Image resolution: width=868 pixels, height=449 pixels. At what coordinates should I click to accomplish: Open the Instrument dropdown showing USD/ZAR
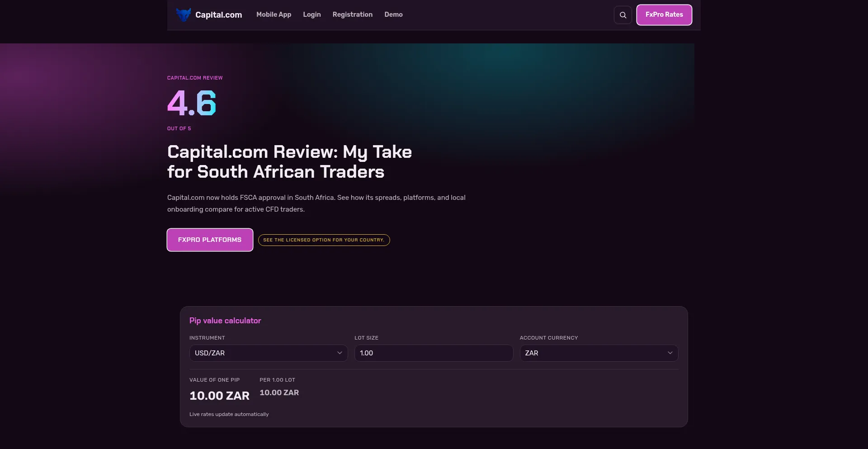[x=269, y=353]
